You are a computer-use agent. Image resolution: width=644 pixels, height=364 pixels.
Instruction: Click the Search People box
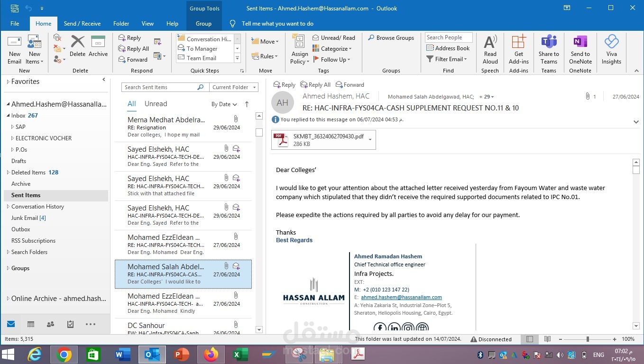tap(449, 37)
